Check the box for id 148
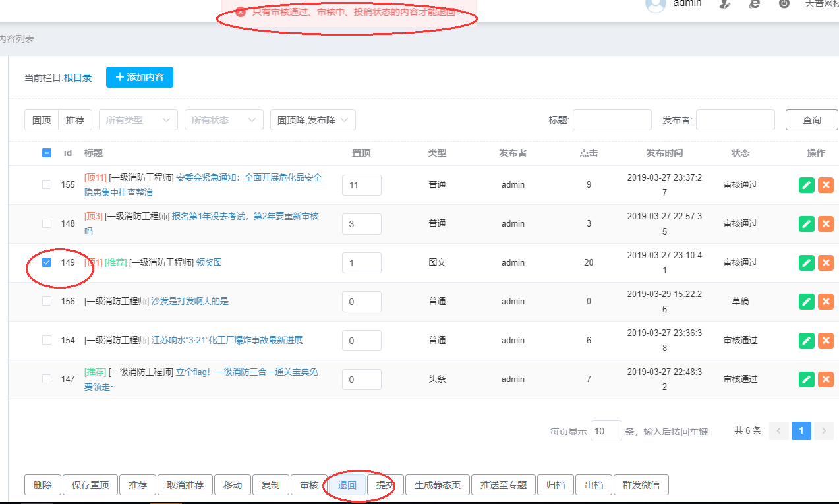 tap(47, 223)
